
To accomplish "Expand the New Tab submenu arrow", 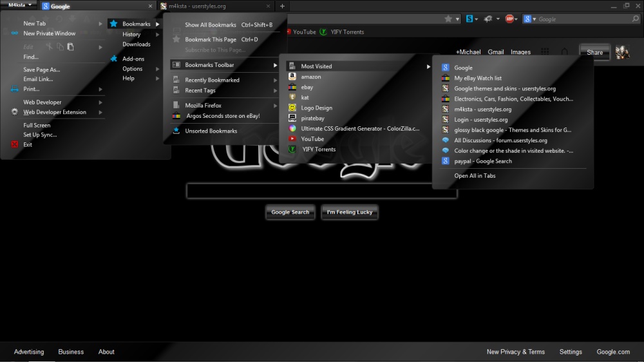I will [100, 24].
